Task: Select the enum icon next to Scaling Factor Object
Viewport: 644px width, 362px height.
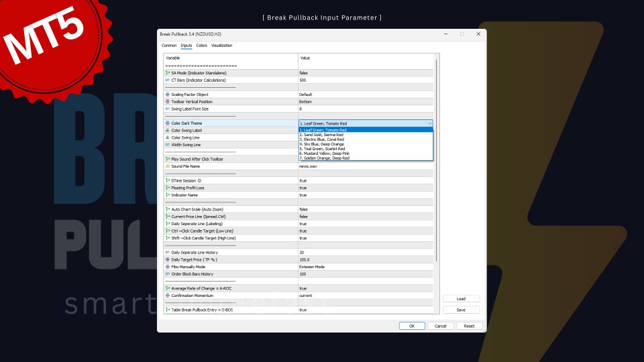Action: [168, 95]
